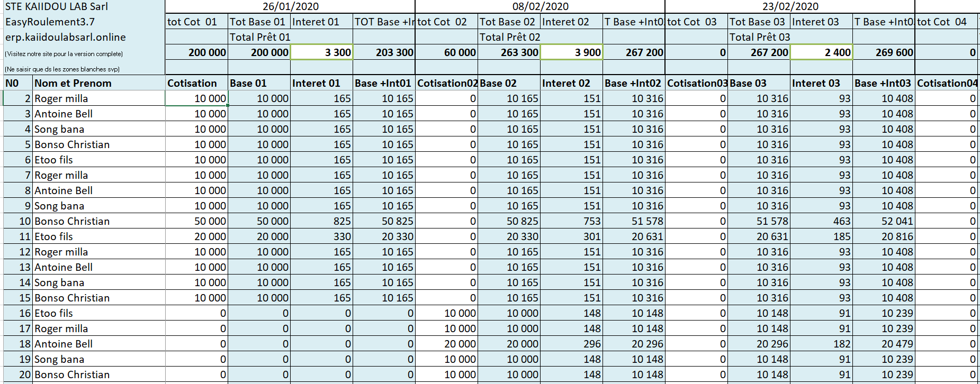Click the white Interet 01 input showing 3 300
The image size is (980, 384).
point(322,52)
